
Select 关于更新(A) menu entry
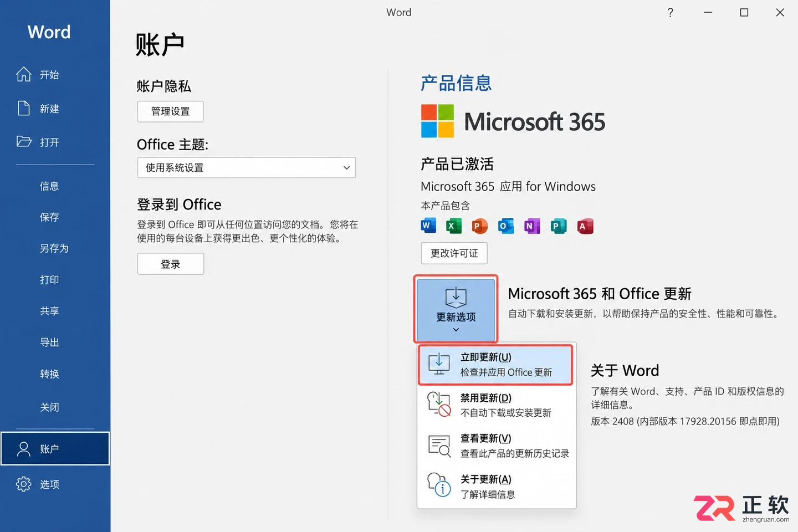tap(495, 486)
